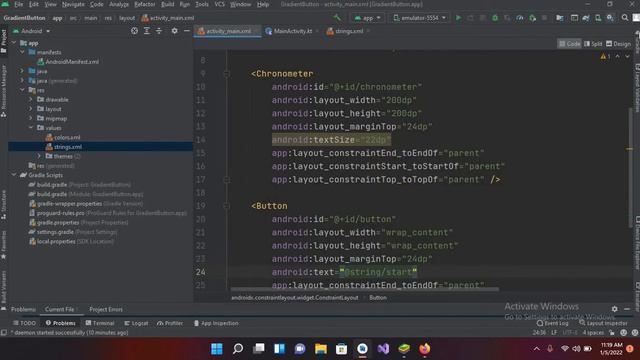Viewport: 640px width, 360px height.
Task: Collapse the values folder
Action: coord(31,128)
